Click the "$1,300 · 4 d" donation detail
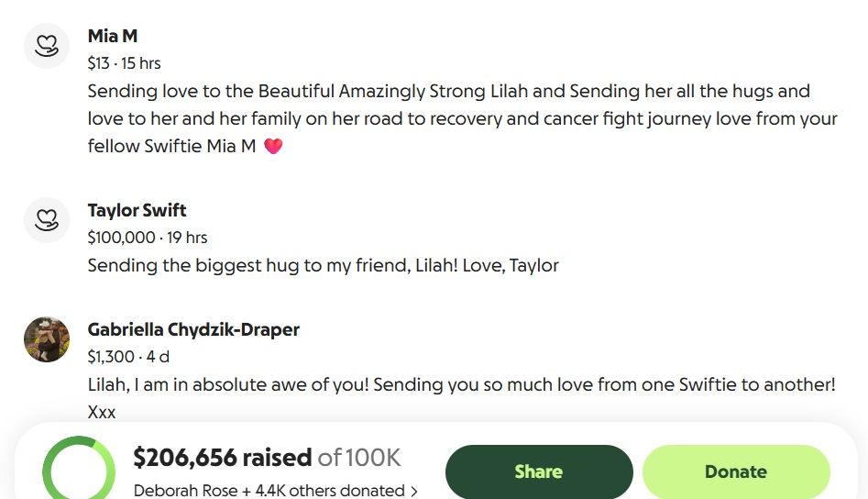This screenshot has height=499, width=868. pyautogui.click(x=128, y=357)
